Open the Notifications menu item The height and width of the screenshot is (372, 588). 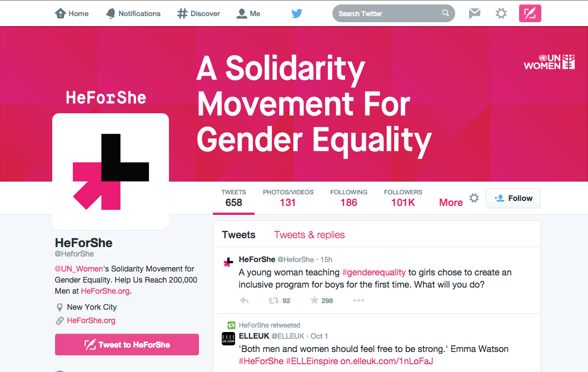(133, 13)
